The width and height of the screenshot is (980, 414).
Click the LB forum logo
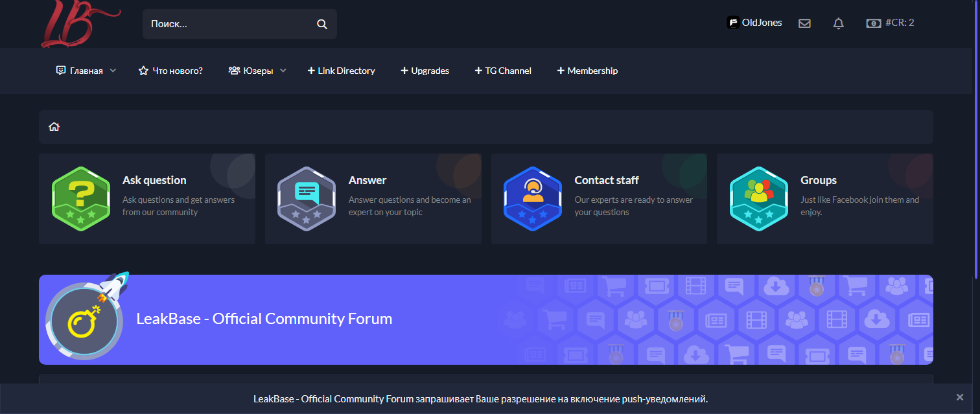pos(81,23)
